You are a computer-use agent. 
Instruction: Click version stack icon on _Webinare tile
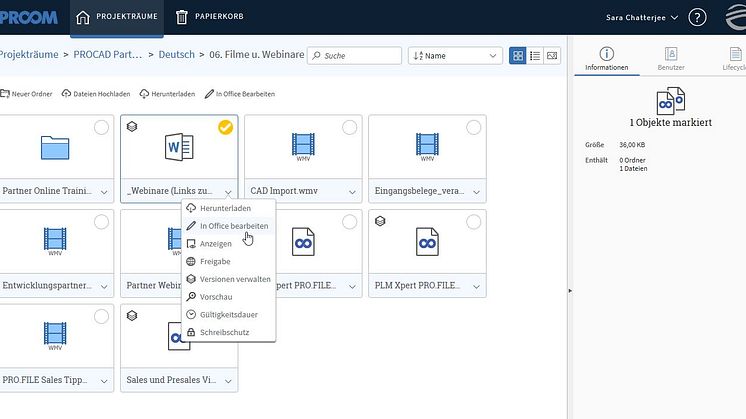(x=132, y=127)
